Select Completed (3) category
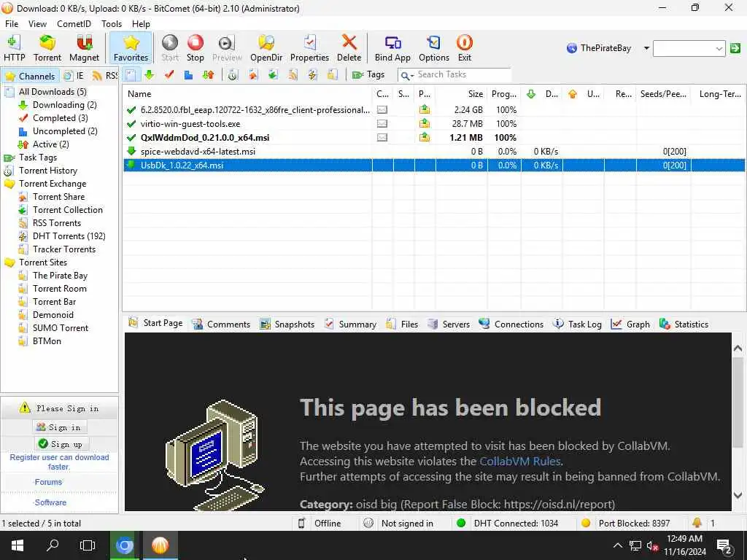747x560 pixels. click(60, 117)
